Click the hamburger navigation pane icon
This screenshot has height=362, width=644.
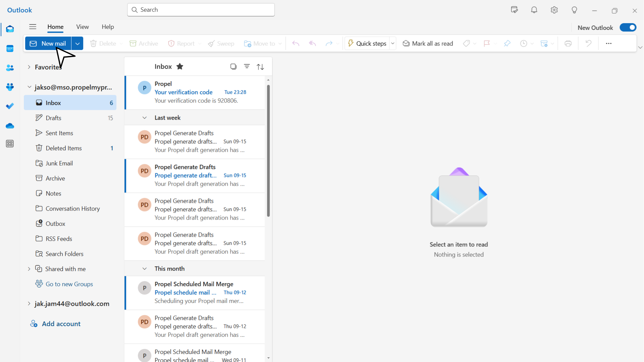click(x=33, y=27)
